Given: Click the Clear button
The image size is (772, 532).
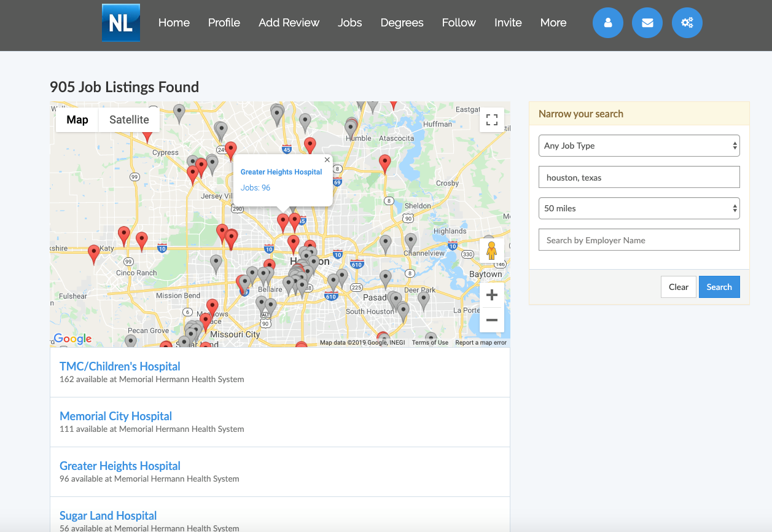Looking at the screenshot, I should coord(679,287).
